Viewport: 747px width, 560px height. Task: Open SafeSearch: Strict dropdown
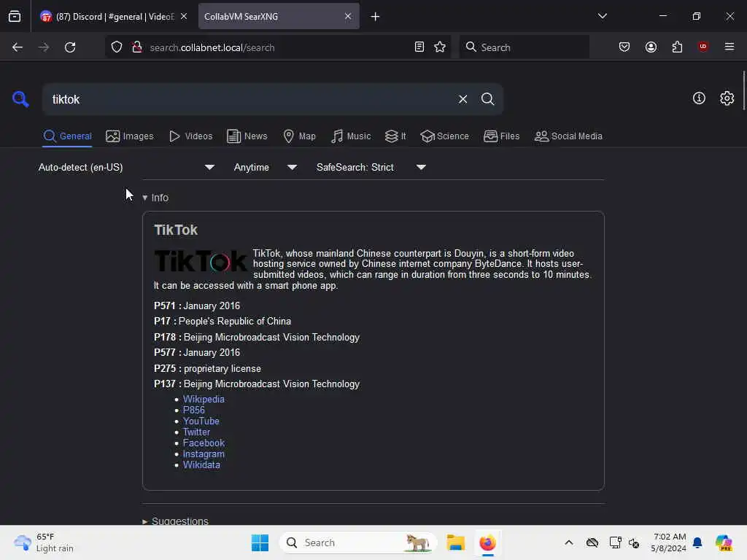(371, 167)
